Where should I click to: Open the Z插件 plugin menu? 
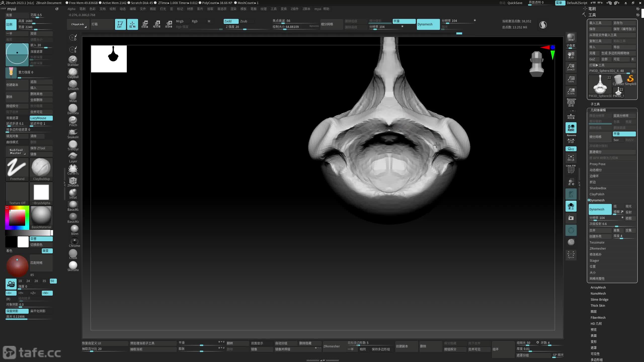[x=294, y=9]
